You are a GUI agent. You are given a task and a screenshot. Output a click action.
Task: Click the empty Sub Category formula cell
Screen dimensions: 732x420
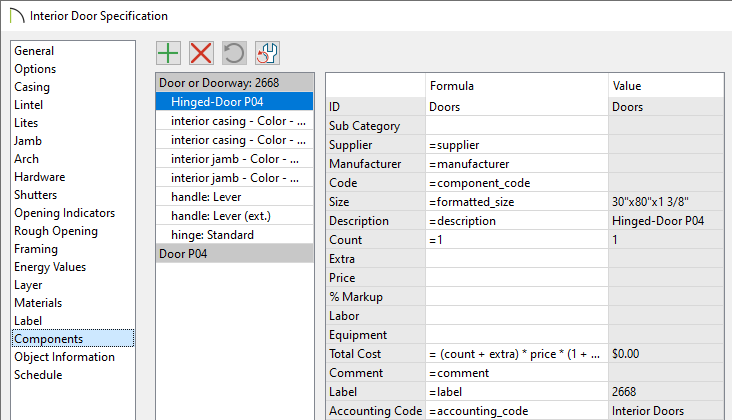517,126
